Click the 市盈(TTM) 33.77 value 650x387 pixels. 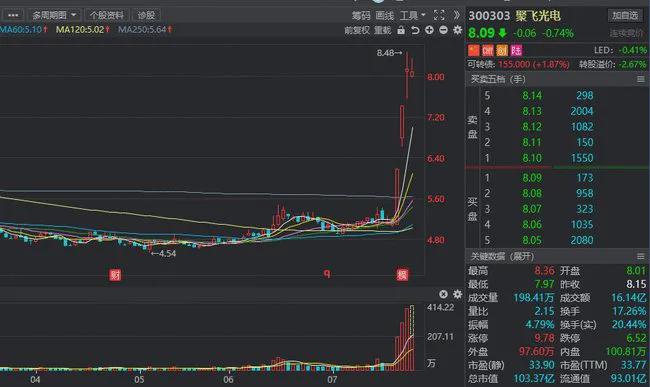pyautogui.click(x=633, y=365)
